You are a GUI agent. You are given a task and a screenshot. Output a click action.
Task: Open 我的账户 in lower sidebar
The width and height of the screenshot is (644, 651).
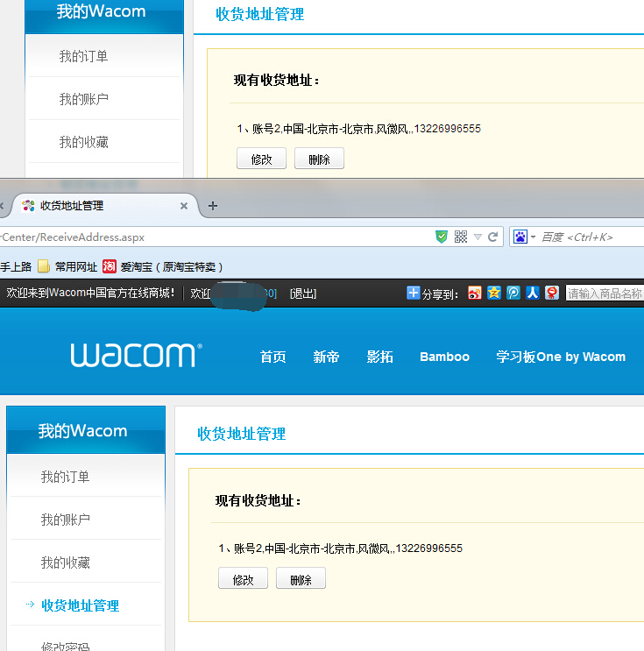65,520
